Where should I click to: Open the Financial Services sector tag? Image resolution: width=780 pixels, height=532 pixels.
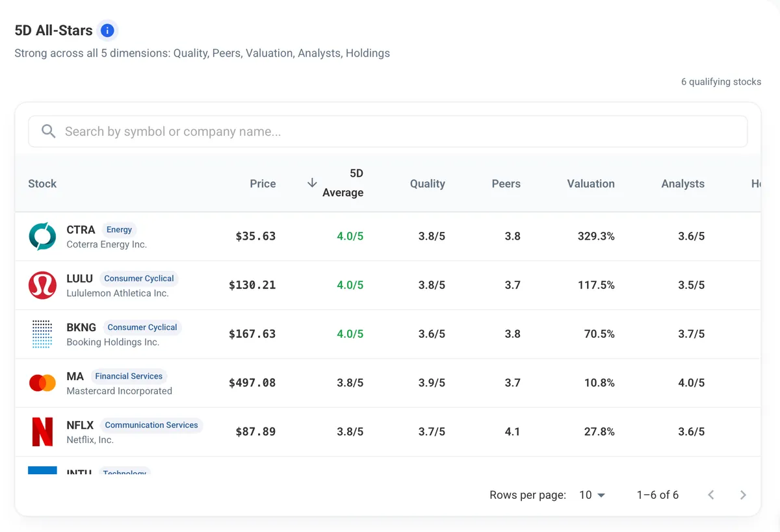tap(129, 376)
